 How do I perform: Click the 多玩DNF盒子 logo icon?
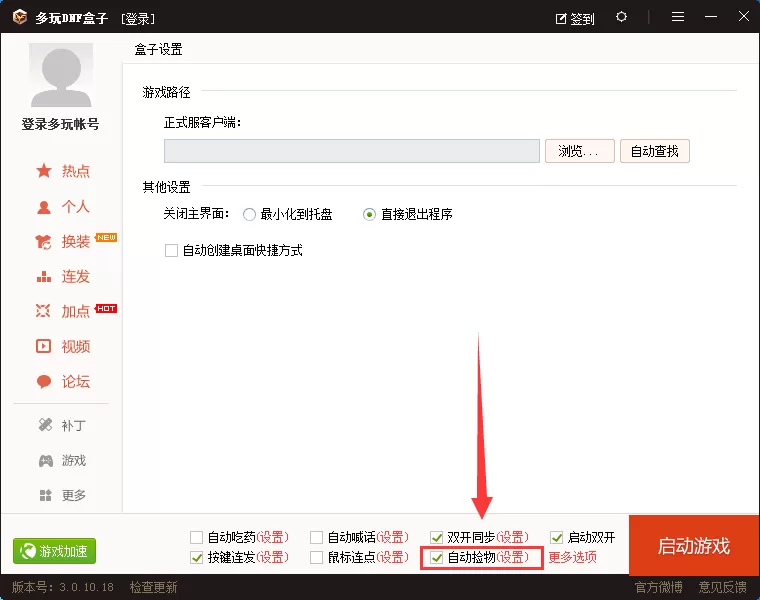click(x=20, y=17)
